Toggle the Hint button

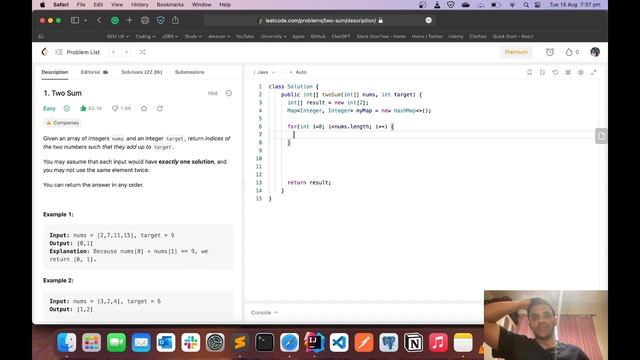click(x=213, y=93)
